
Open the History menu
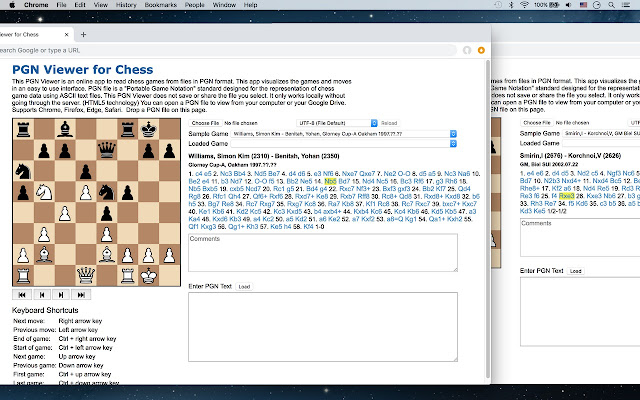(x=126, y=5)
